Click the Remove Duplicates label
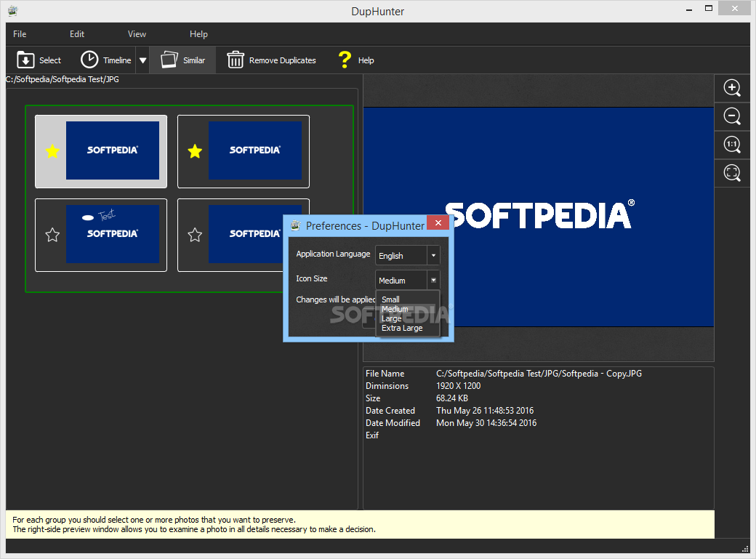This screenshot has width=756, height=559. [x=283, y=60]
